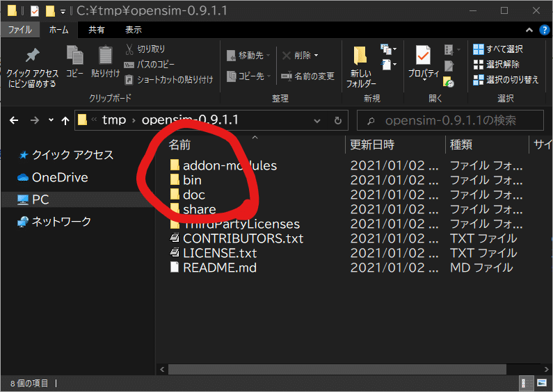Click the History icon in 開く group

coord(449,82)
